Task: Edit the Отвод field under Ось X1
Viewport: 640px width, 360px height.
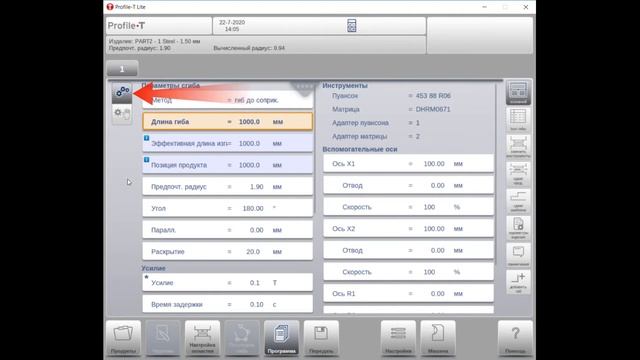Action: click(x=408, y=185)
